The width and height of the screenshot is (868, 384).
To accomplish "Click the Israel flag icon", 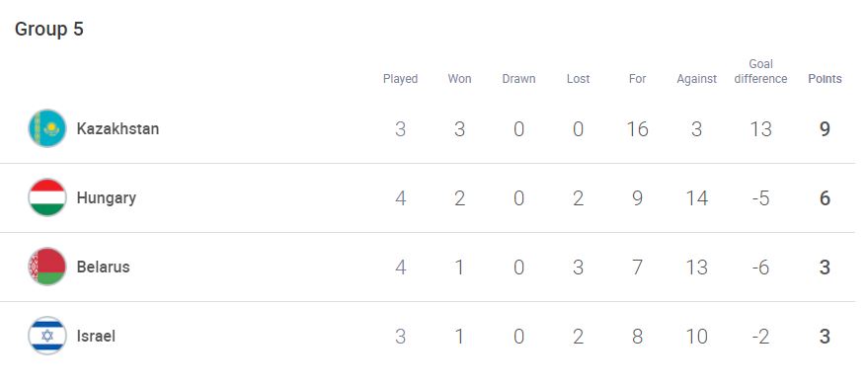I will [x=47, y=336].
